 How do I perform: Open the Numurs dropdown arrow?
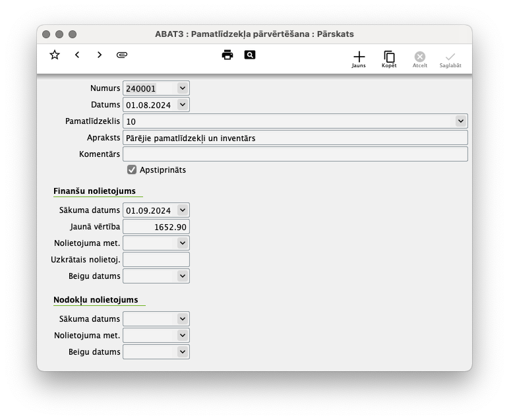pos(183,88)
